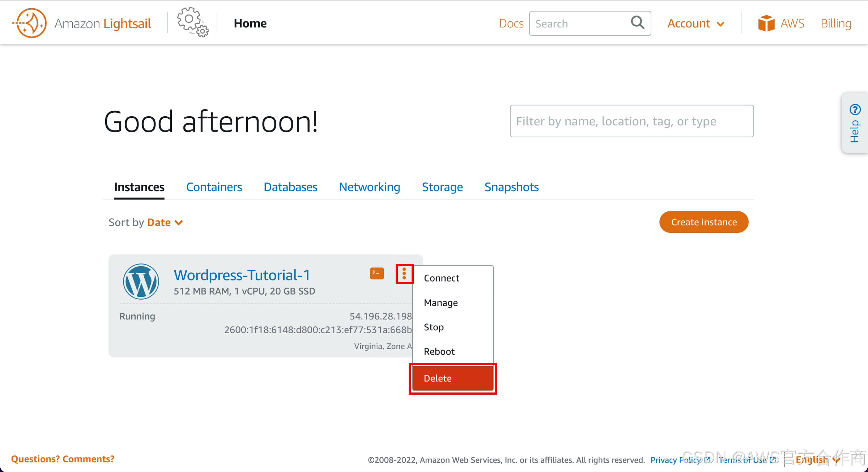Open the Wordpress-Tutorial-1 instance link
Image resolution: width=868 pixels, height=472 pixels.
point(242,275)
